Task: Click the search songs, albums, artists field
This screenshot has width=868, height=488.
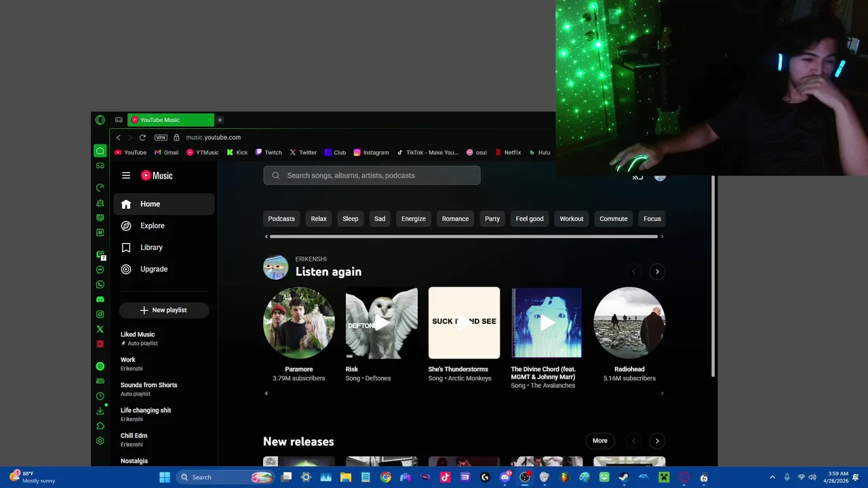Action: [372, 176]
